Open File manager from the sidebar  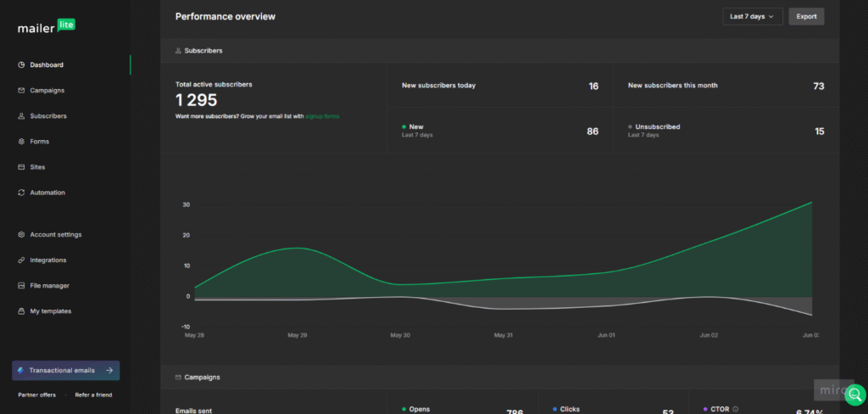(x=49, y=286)
